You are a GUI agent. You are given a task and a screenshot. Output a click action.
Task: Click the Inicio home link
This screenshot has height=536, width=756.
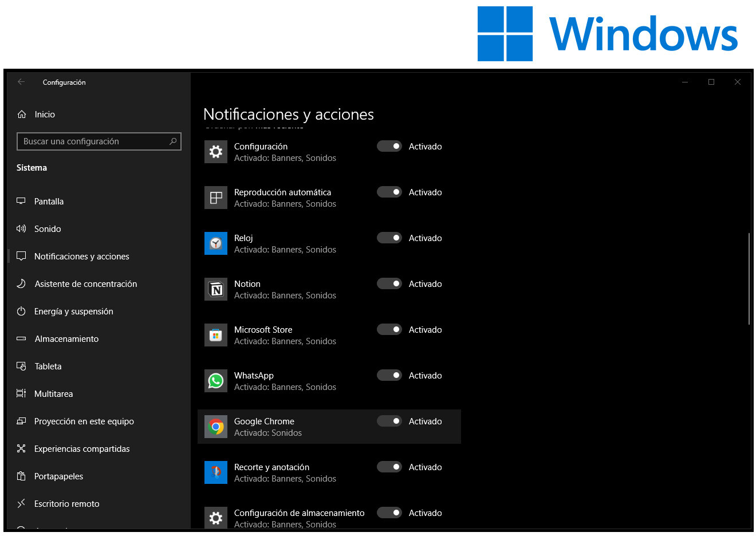click(x=44, y=115)
